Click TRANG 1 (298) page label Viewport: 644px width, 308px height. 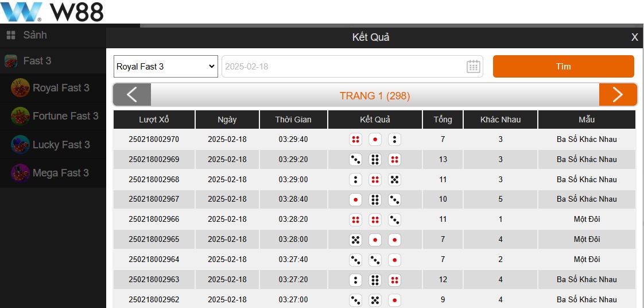[375, 96]
